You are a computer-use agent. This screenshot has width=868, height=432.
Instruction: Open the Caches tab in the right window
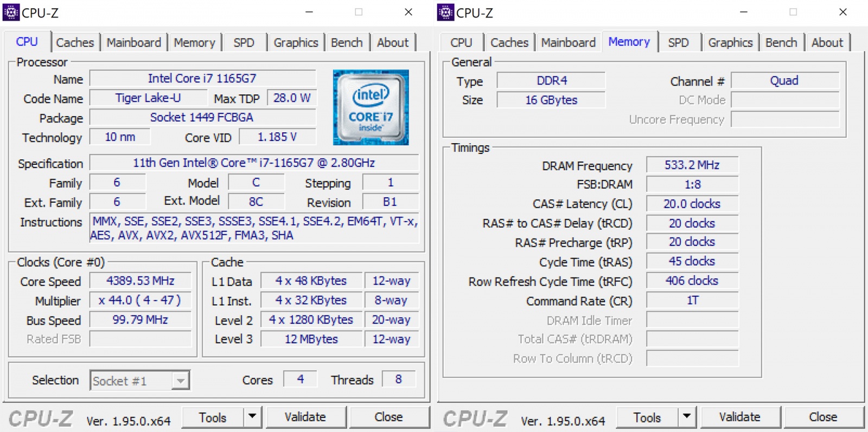tap(509, 42)
